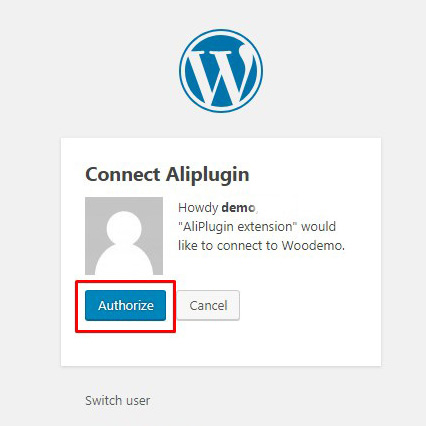Click the "AliPlugin extension" quoted text
The width and height of the screenshot is (426, 426).
tap(238, 227)
